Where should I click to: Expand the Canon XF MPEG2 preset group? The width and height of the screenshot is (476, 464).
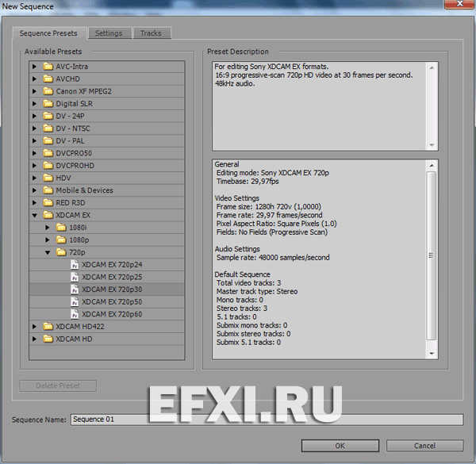[x=34, y=91]
